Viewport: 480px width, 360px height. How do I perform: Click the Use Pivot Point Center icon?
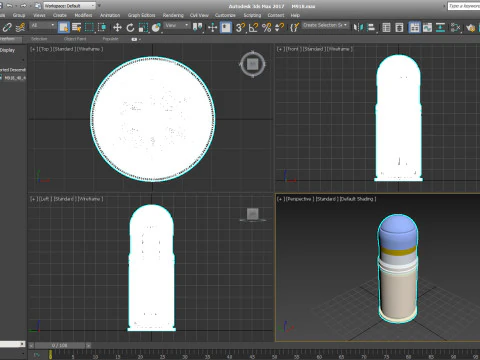(x=197, y=27)
